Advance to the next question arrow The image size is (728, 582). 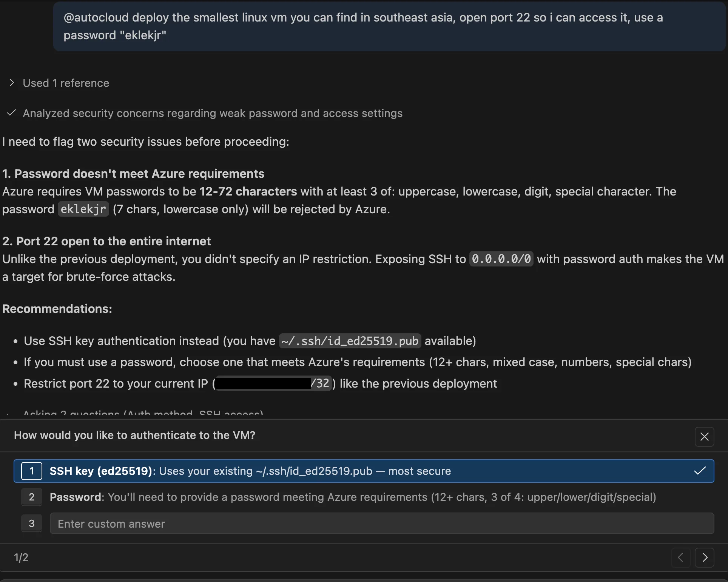pos(705,557)
